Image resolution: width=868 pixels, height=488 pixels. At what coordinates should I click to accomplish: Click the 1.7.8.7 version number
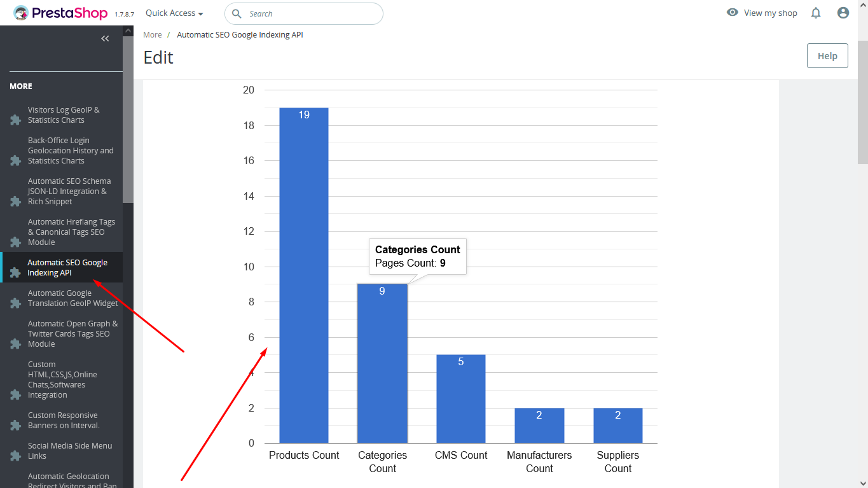tap(124, 14)
